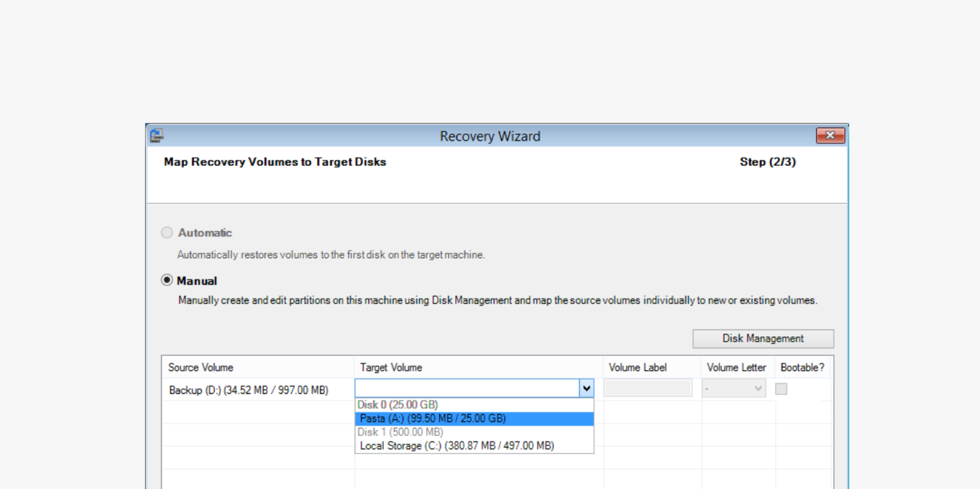The width and height of the screenshot is (980, 489).
Task: Click the Volume Letter column header
Action: point(736,367)
